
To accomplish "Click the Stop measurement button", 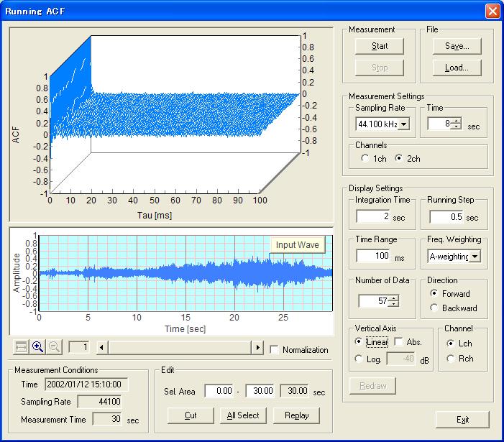I will pyautogui.click(x=380, y=68).
